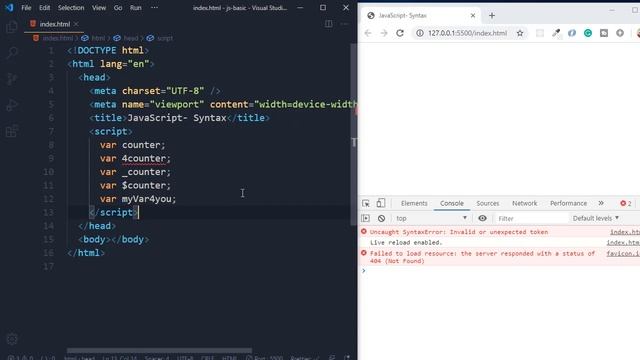Open the Selection menu in VS Code

point(71,8)
